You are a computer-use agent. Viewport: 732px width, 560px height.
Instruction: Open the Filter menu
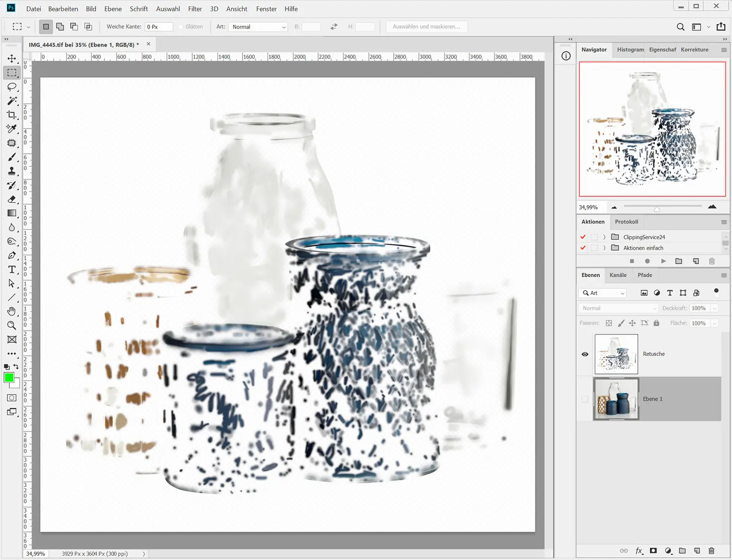point(195,9)
